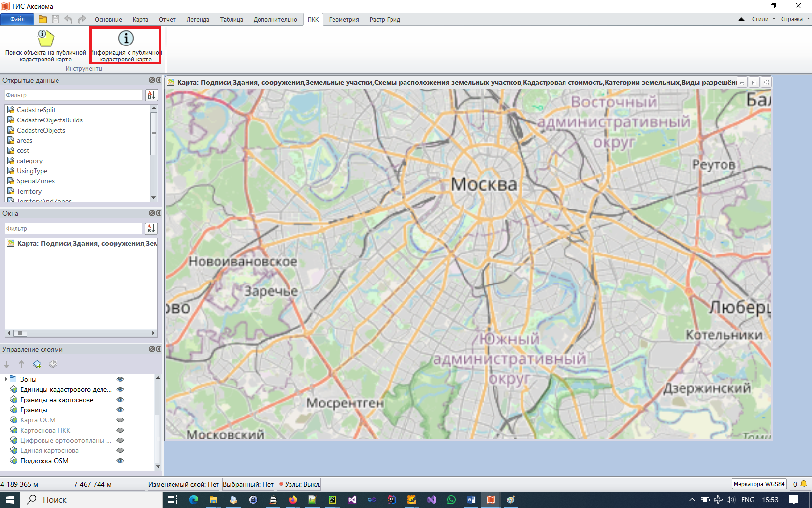
Task: Sort the open data list with A-Z button
Action: pyautogui.click(x=151, y=95)
